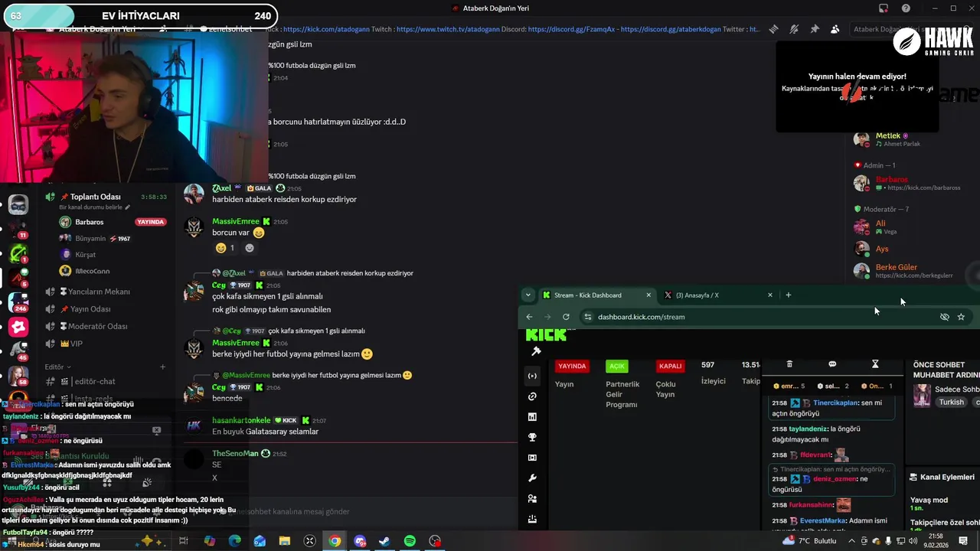Viewport: 980px width, 551px height.
Task: Click the gavel moderation icon under Kick logo
Action: tap(536, 351)
